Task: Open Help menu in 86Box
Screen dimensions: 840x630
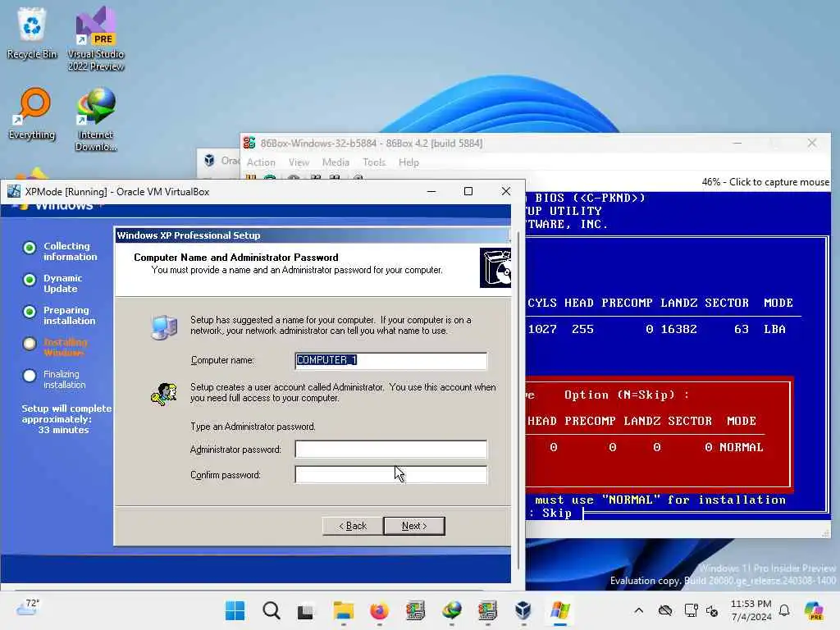Action: coord(409,162)
